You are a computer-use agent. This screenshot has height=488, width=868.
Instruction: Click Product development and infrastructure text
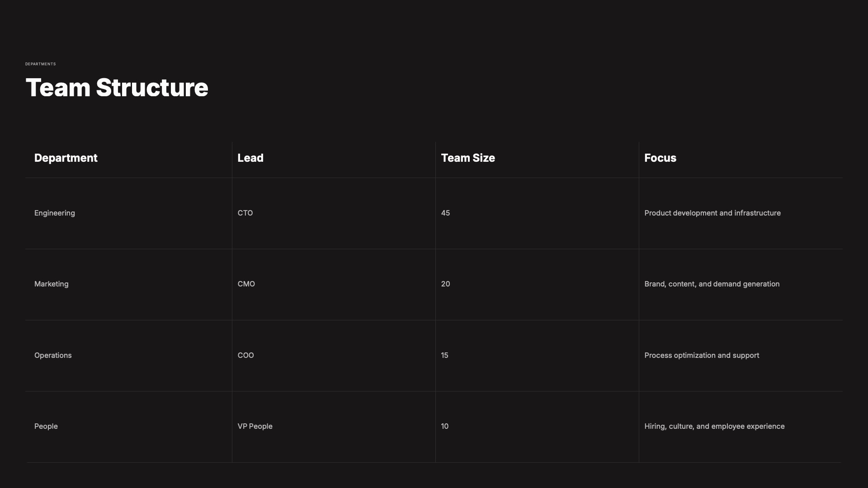[x=712, y=213]
